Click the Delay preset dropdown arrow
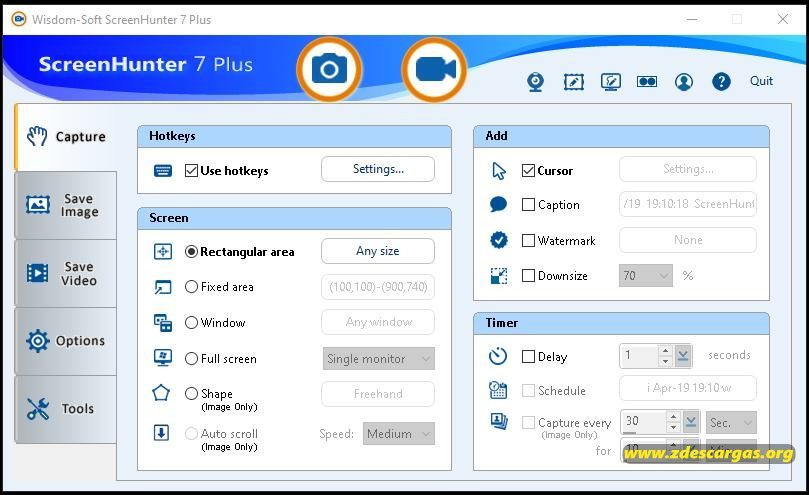This screenshot has height=495, width=809. pos(683,355)
